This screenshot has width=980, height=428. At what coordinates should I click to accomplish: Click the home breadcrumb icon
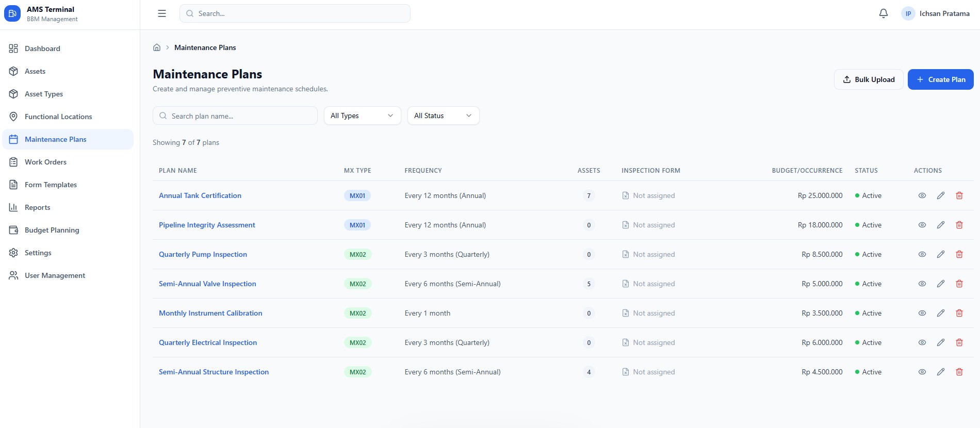157,47
